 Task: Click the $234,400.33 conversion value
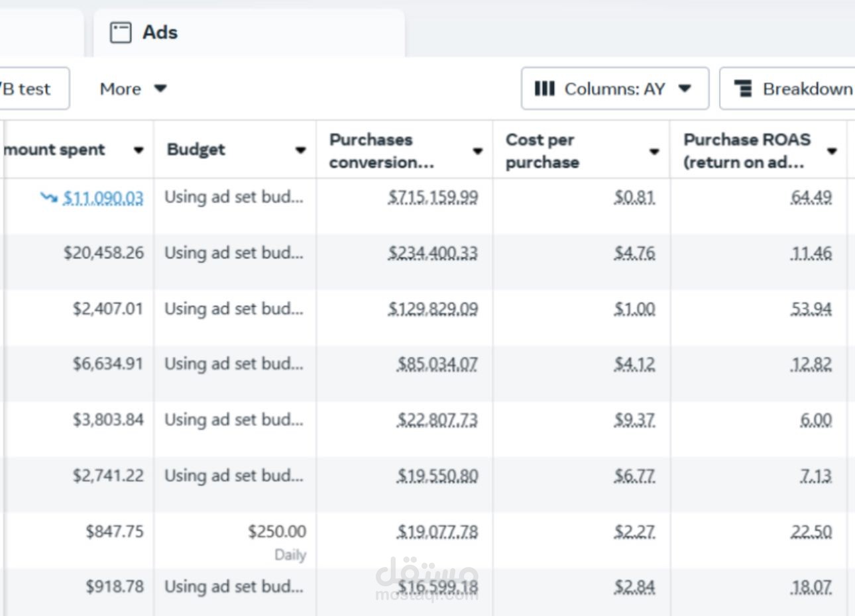(433, 253)
